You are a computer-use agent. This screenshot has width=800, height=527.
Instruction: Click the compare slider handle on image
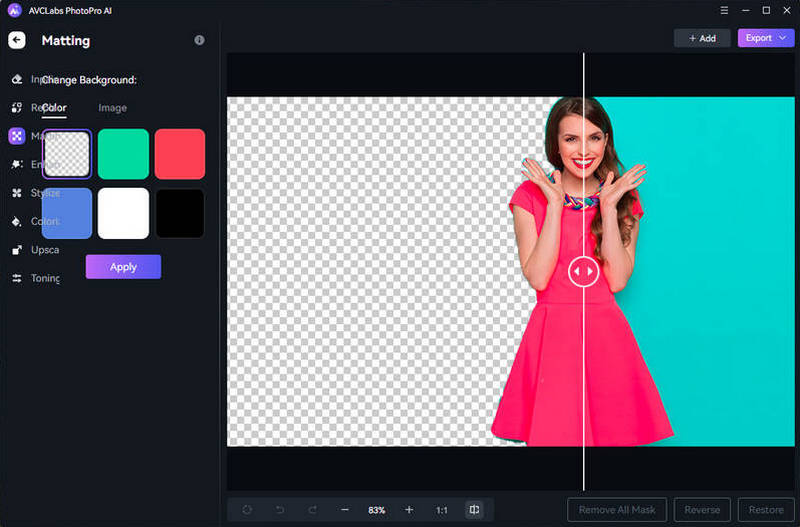point(584,271)
